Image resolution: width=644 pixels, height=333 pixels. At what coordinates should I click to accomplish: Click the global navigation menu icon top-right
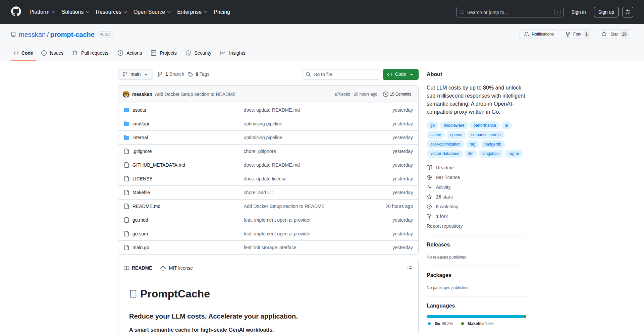click(x=628, y=12)
